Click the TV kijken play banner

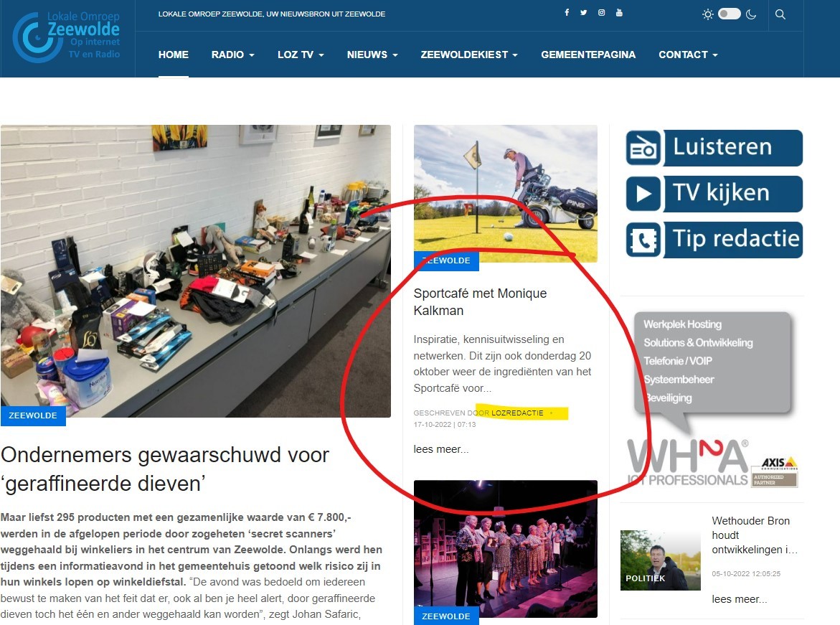pyautogui.click(x=714, y=194)
